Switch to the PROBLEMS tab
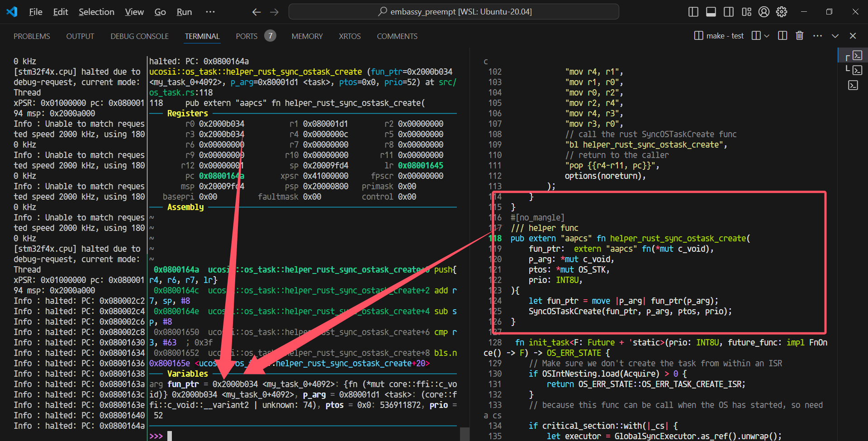868x441 pixels. (x=32, y=36)
